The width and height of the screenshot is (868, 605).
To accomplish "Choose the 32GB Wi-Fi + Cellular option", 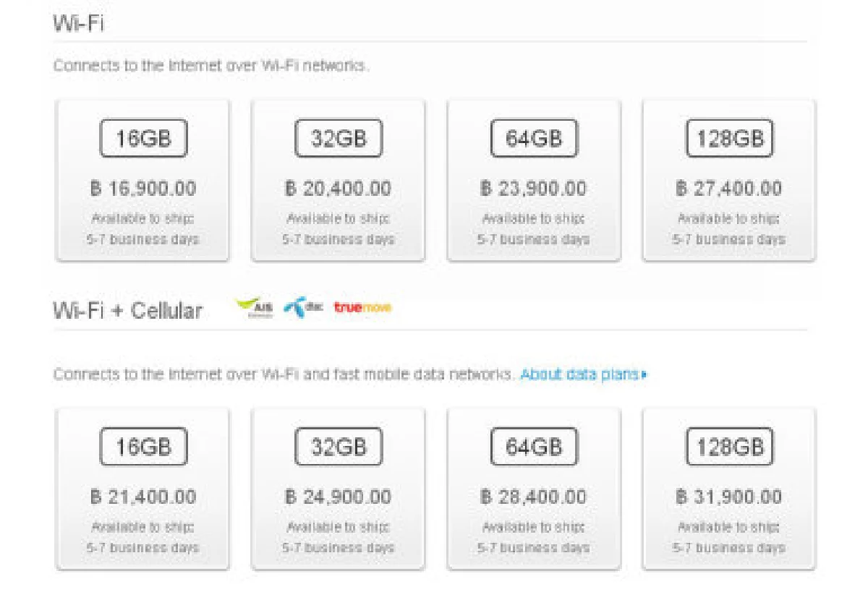I will 338,447.
